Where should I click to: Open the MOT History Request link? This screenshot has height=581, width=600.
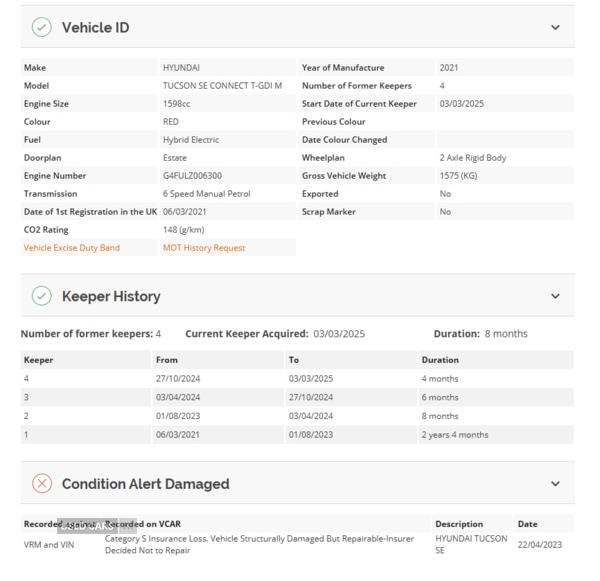[x=204, y=248]
